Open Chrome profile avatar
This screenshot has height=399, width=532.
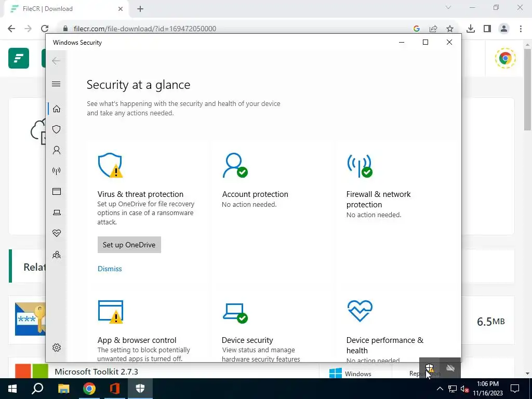(x=504, y=29)
